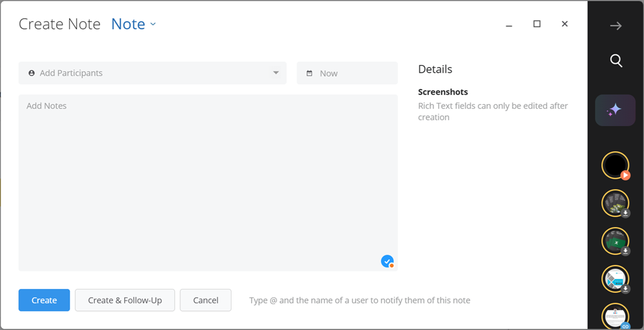Click the Cancel button
Screen dimensions: 644x330
[206, 300]
